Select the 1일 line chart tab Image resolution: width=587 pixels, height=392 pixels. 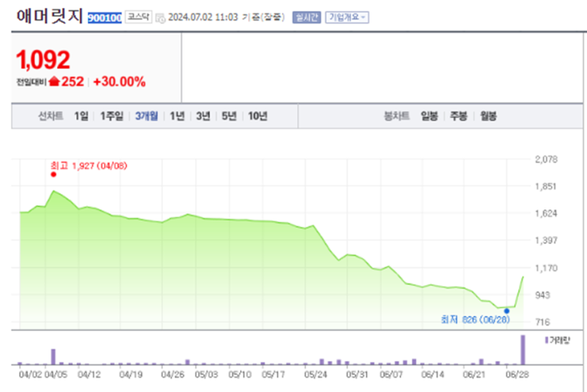tap(81, 116)
